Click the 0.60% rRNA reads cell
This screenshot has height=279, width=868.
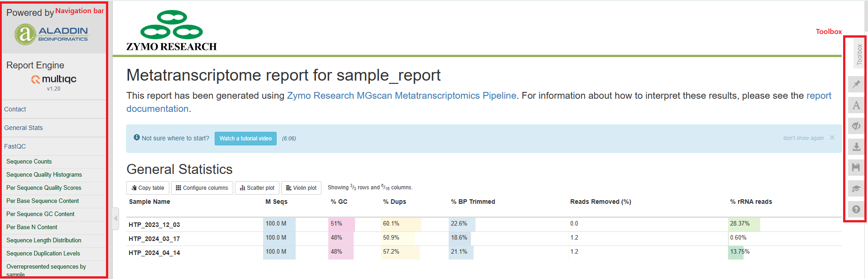click(x=738, y=238)
